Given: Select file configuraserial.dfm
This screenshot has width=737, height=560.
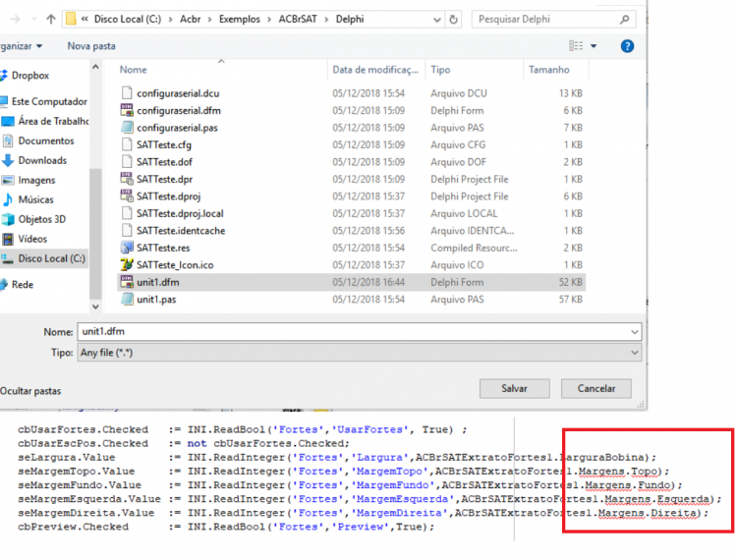Looking at the screenshot, I should point(179,111).
